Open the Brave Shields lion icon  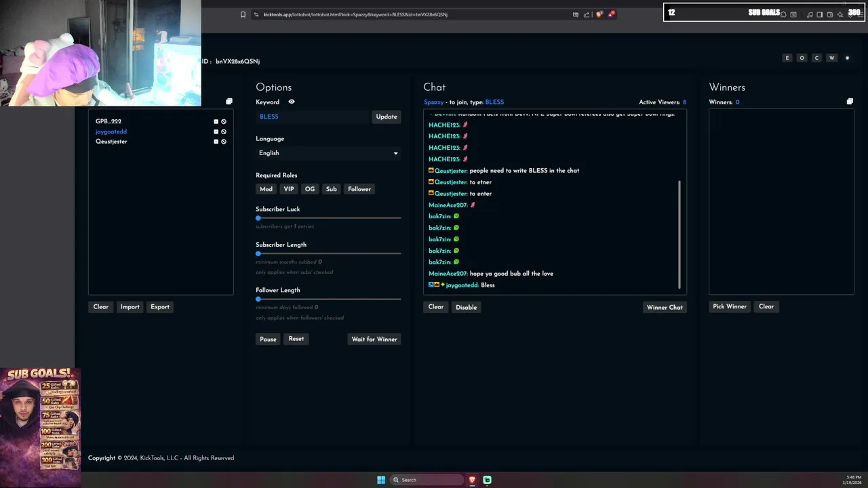599,14
